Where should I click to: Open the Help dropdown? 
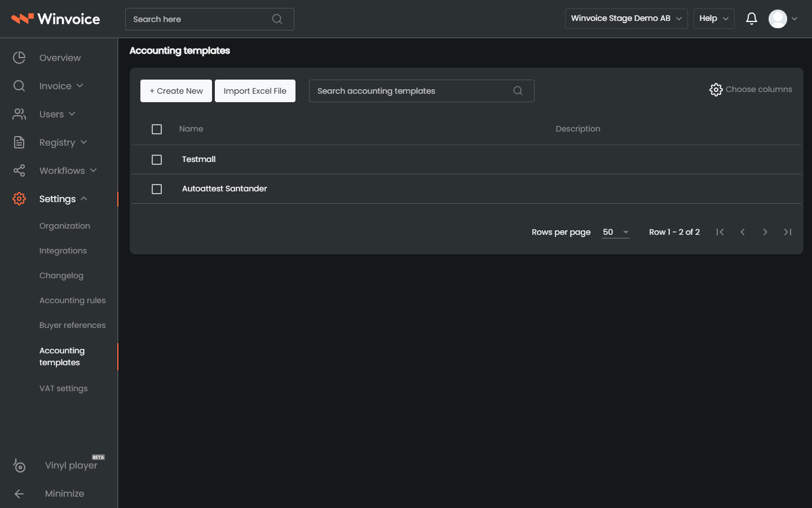714,19
